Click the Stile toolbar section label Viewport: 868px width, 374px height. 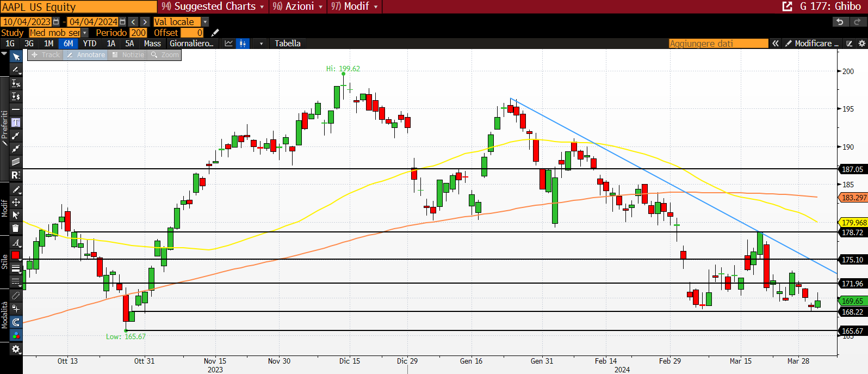[4, 262]
